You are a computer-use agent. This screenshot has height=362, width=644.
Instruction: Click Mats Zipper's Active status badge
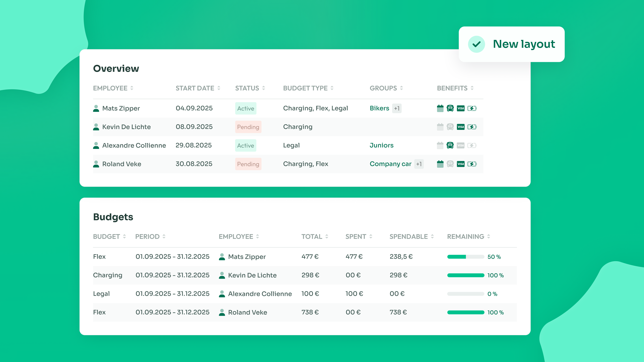(x=246, y=108)
